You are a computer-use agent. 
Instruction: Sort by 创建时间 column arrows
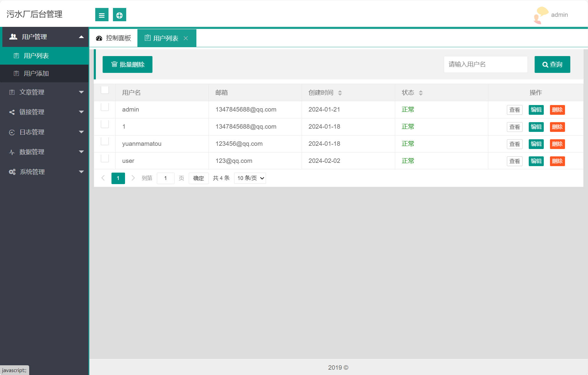[340, 93]
